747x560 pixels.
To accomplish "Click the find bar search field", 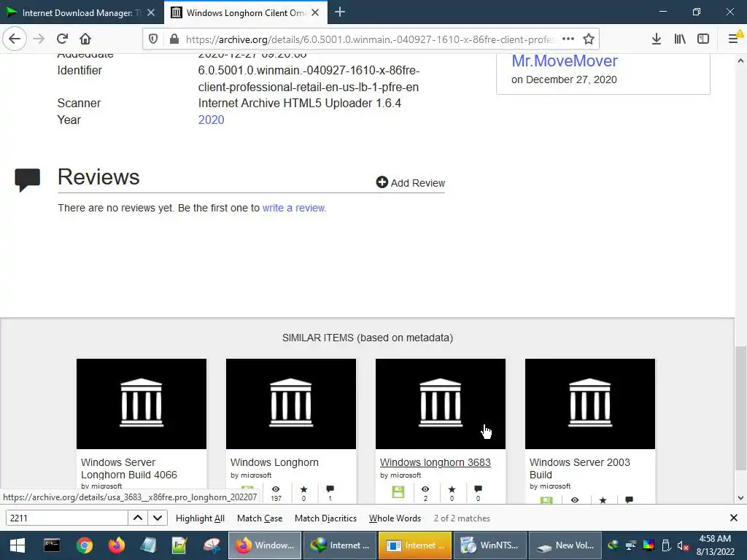I will pyautogui.click(x=66, y=518).
